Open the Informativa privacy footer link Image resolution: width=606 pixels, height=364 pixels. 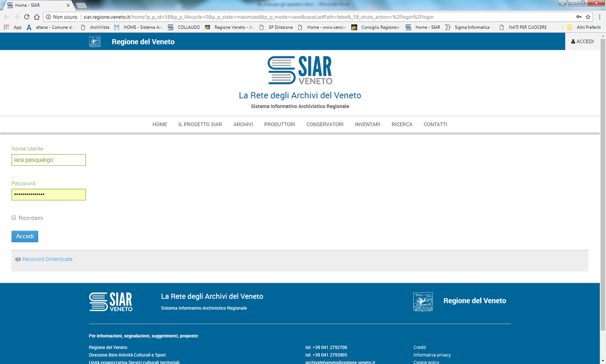point(432,355)
